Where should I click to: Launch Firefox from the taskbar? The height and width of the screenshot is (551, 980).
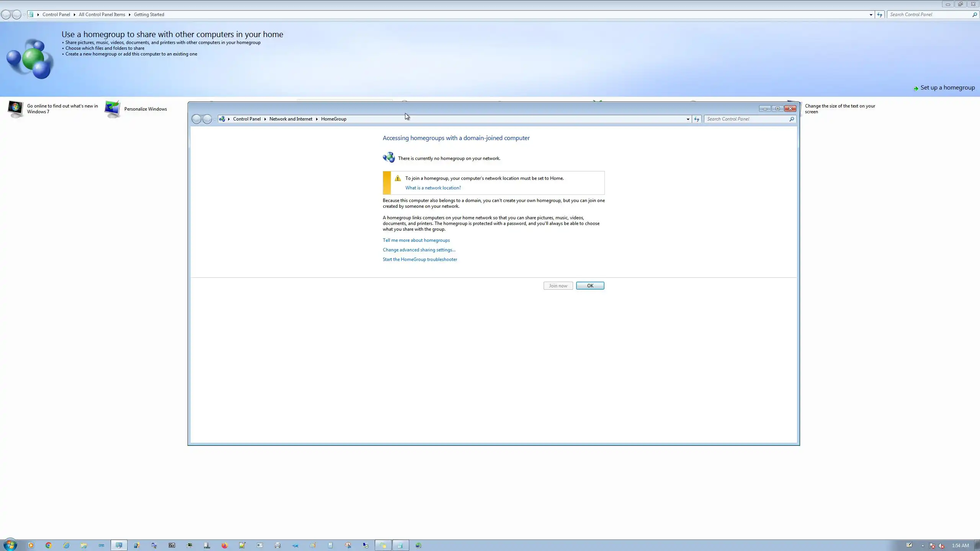[x=224, y=545]
